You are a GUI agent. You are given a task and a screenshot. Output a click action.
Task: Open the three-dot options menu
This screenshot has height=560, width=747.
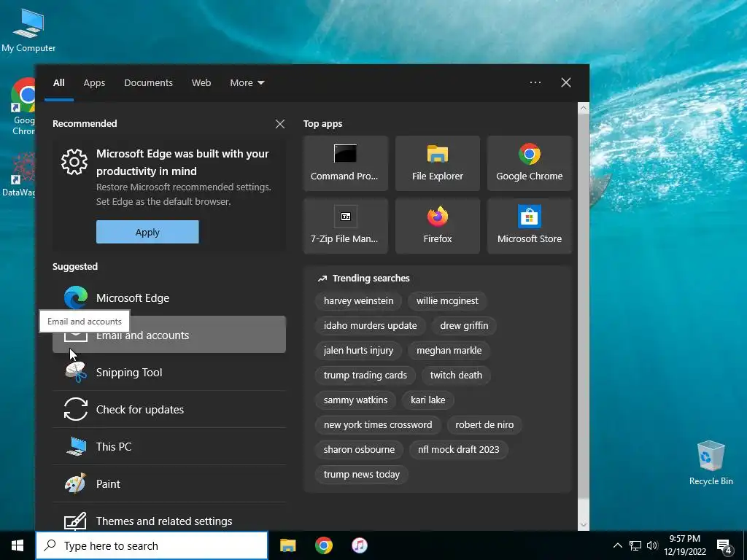pos(535,82)
